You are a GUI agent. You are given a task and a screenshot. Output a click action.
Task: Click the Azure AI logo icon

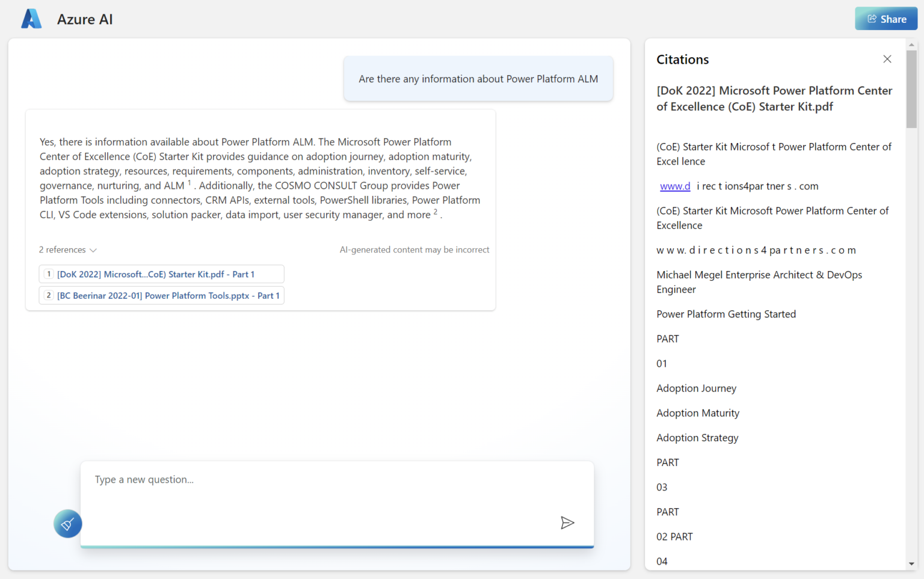pyautogui.click(x=31, y=19)
